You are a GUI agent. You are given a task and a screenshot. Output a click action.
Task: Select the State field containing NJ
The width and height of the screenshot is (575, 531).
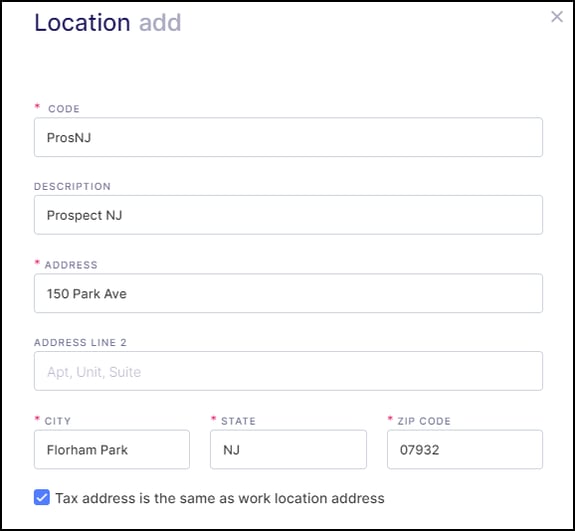pyautogui.click(x=288, y=450)
